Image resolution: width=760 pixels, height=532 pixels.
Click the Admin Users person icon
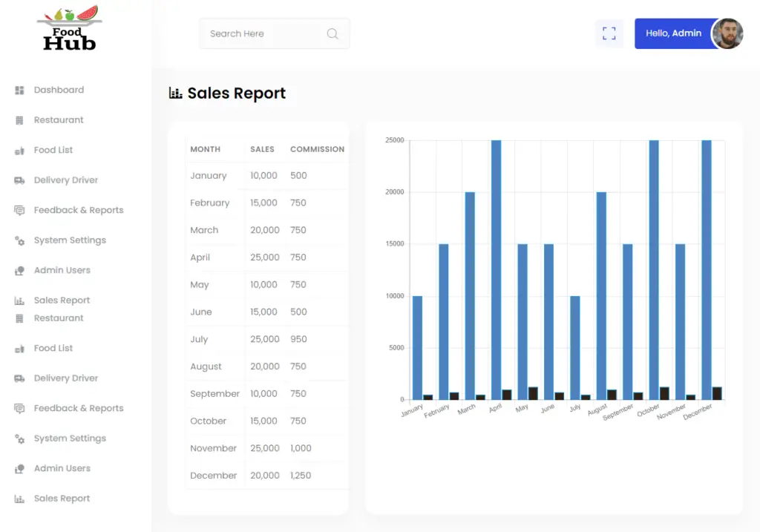point(19,270)
